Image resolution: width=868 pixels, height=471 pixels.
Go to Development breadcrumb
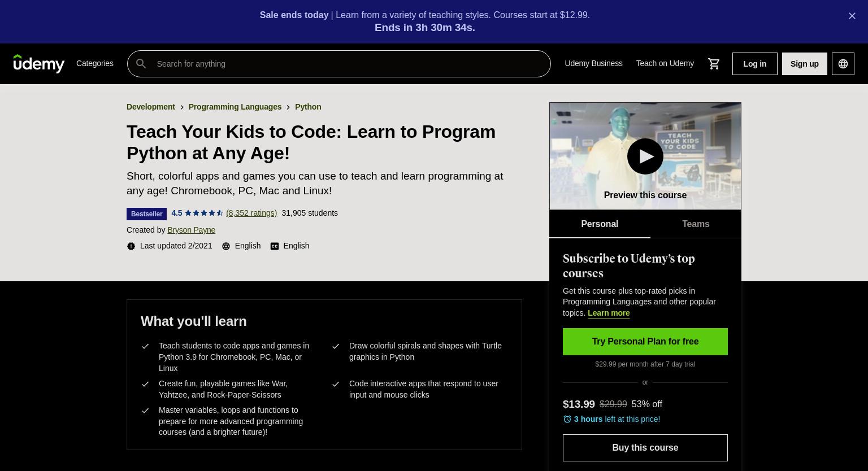pyautogui.click(x=151, y=107)
